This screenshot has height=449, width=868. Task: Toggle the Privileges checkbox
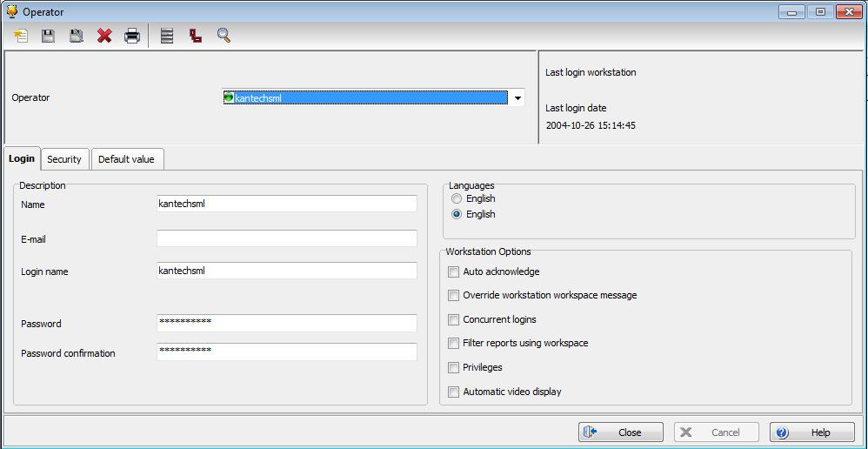453,367
